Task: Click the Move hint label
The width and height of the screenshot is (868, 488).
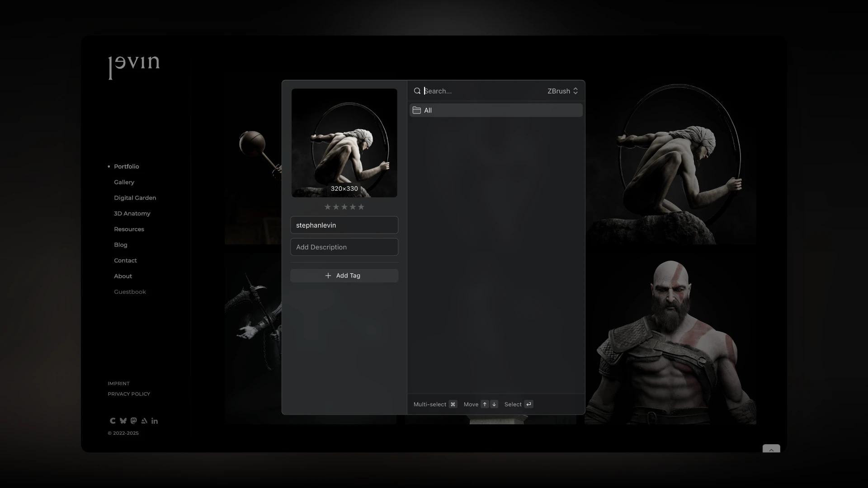Action: (471, 404)
